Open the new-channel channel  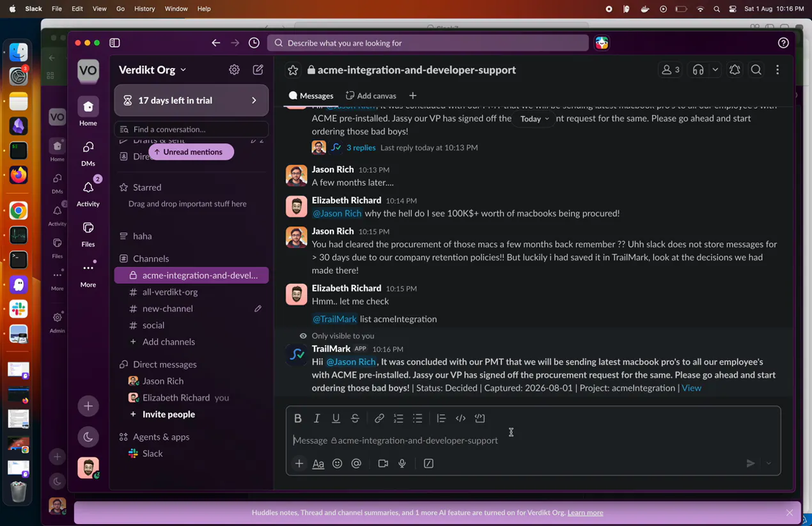[191, 309]
